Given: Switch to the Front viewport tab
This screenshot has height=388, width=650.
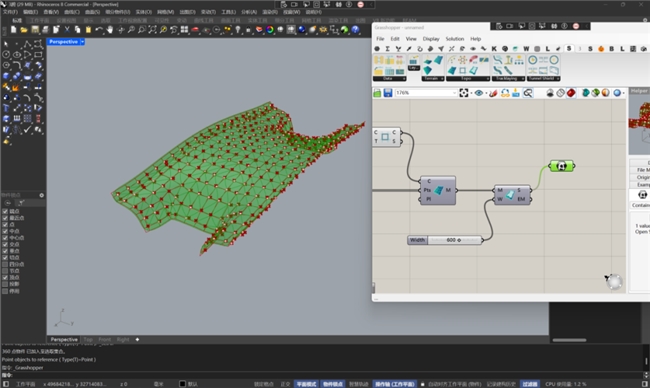Looking at the screenshot, I should point(104,340).
